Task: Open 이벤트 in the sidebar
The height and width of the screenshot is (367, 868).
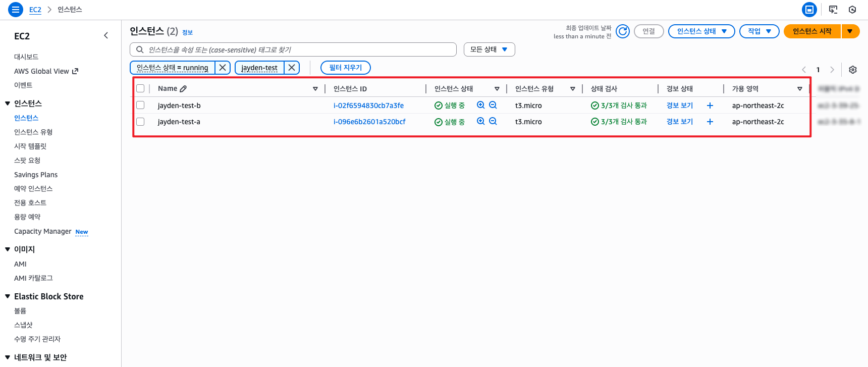Action: pos(23,85)
